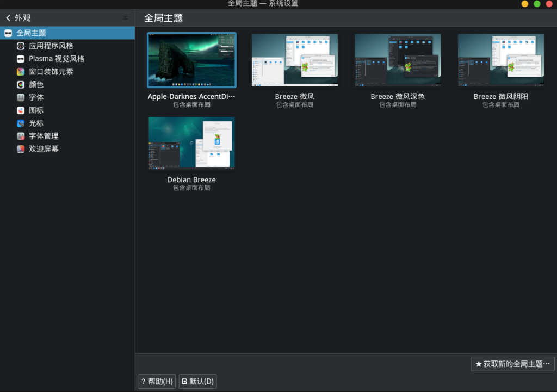Select the Breeze 微风深色 theme thumbnail
The image size is (557, 392).
398,60
